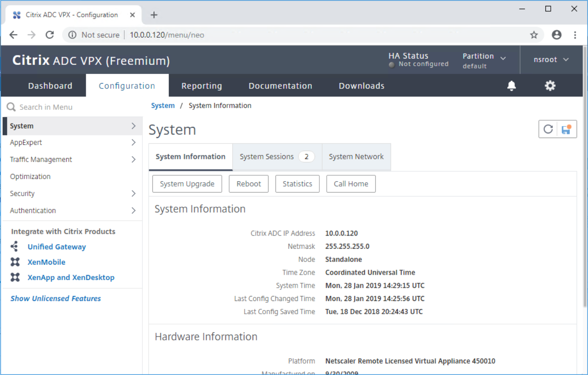Reload the page with browser refresh
This screenshot has height=375, width=588.
pyautogui.click(x=50, y=35)
